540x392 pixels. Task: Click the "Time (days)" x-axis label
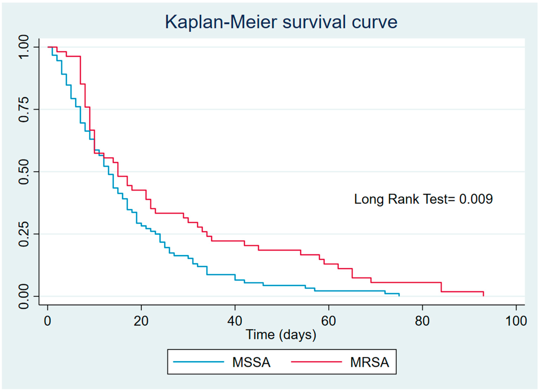point(281,334)
